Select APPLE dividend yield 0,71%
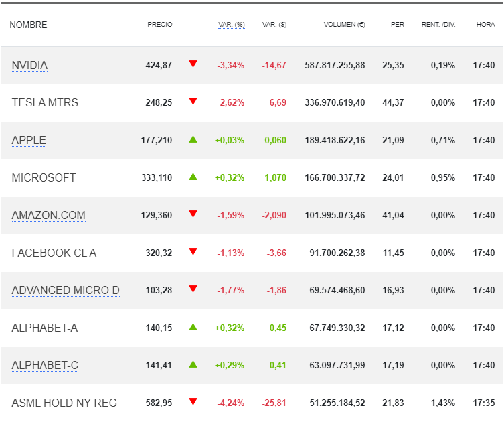 (x=443, y=140)
